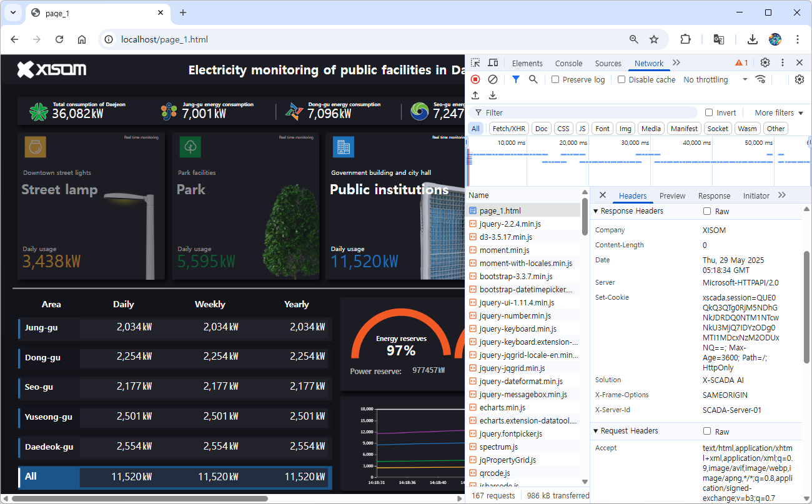Filter requests by JS type

[x=582, y=129]
